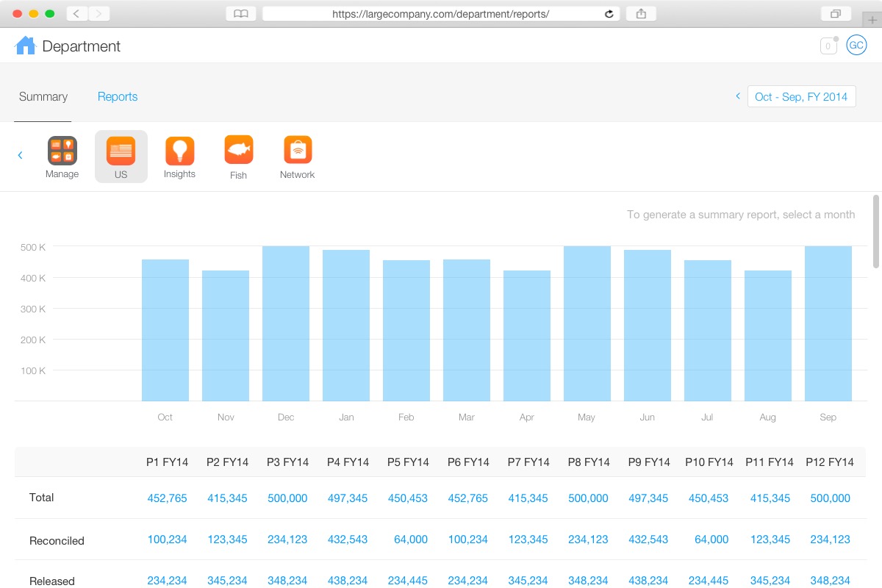Go back with browser back arrow
882x588 pixels.
coord(77,13)
